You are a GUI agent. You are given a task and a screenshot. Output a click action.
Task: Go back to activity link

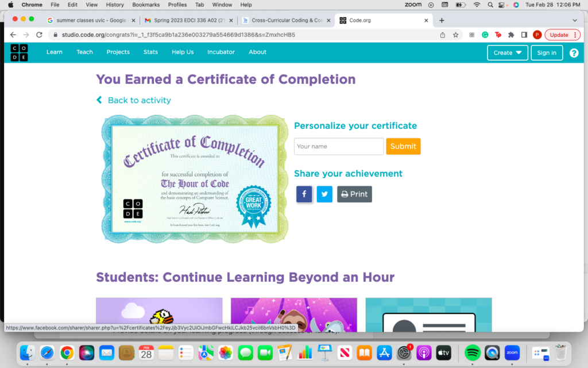click(x=134, y=100)
